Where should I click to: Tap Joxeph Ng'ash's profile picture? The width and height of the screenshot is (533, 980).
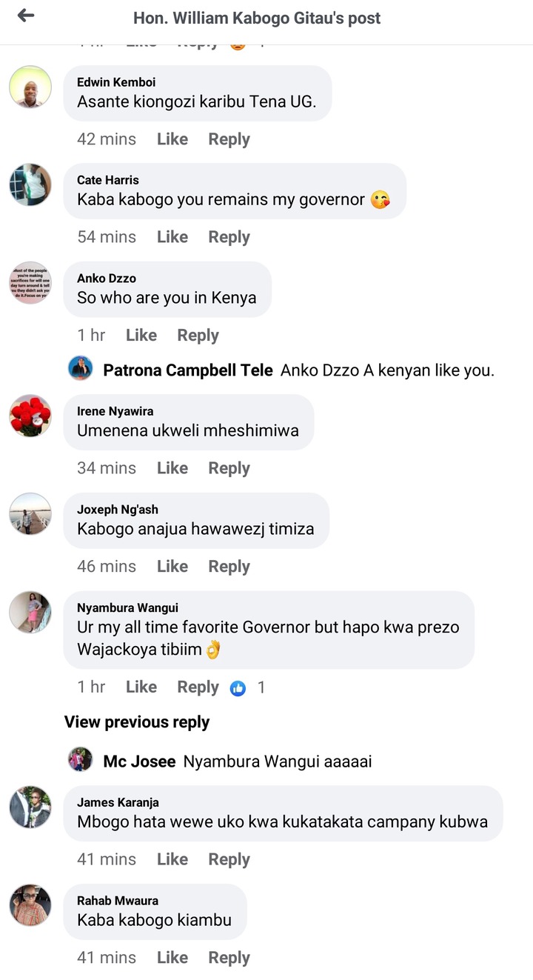coord(30,514)
